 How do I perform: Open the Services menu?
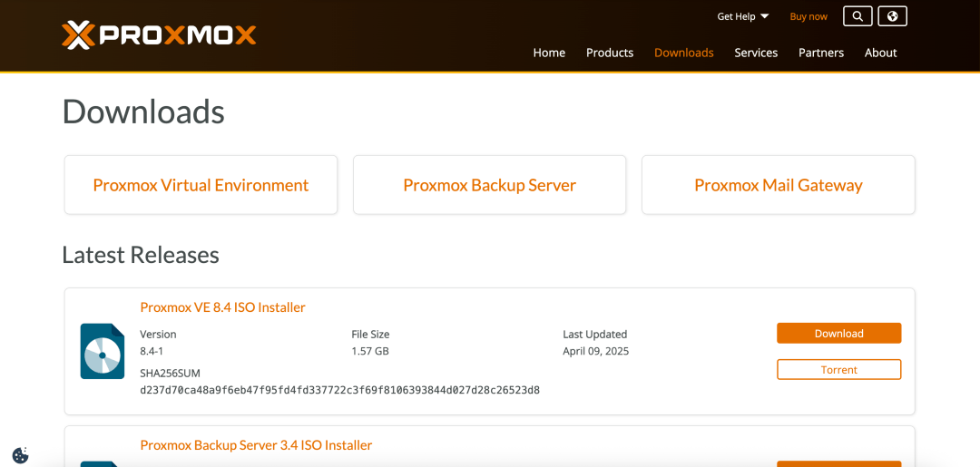756,54
